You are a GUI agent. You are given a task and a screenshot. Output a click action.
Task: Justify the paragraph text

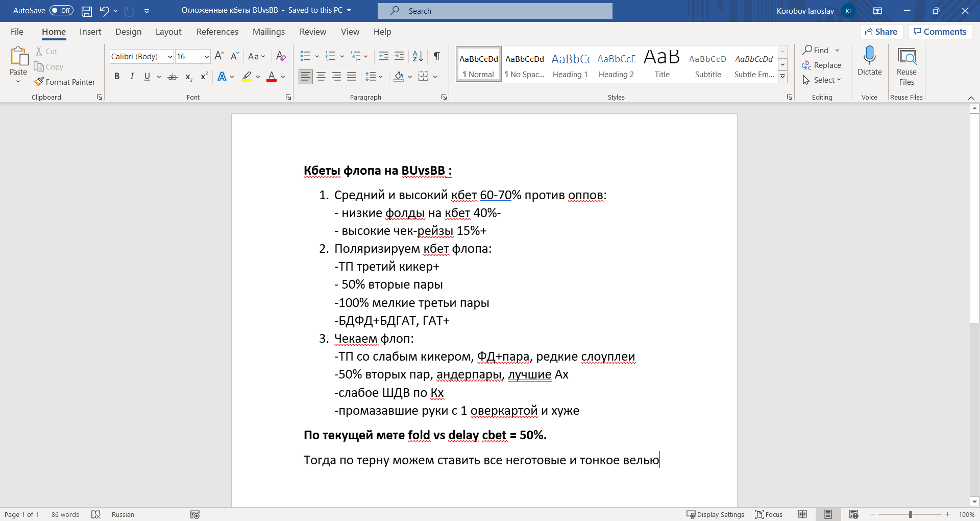coord(352,77)
